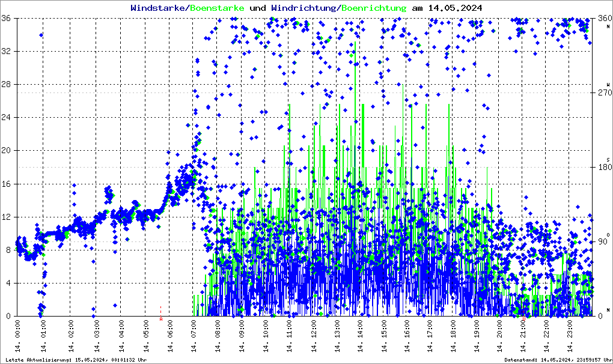Click the "360" north label on the right axis
Image resolution: width=613 pixels, height=364 pixels.
pos(602,19)
